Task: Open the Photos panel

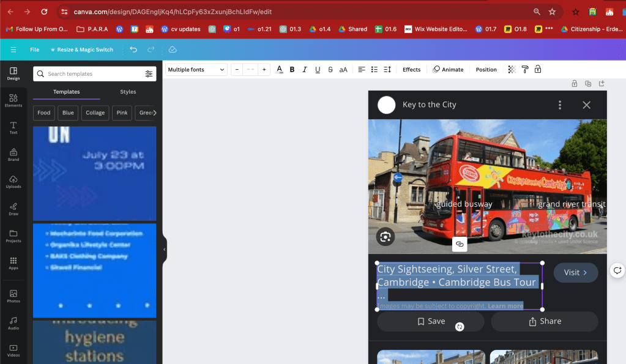Action: 13,296
